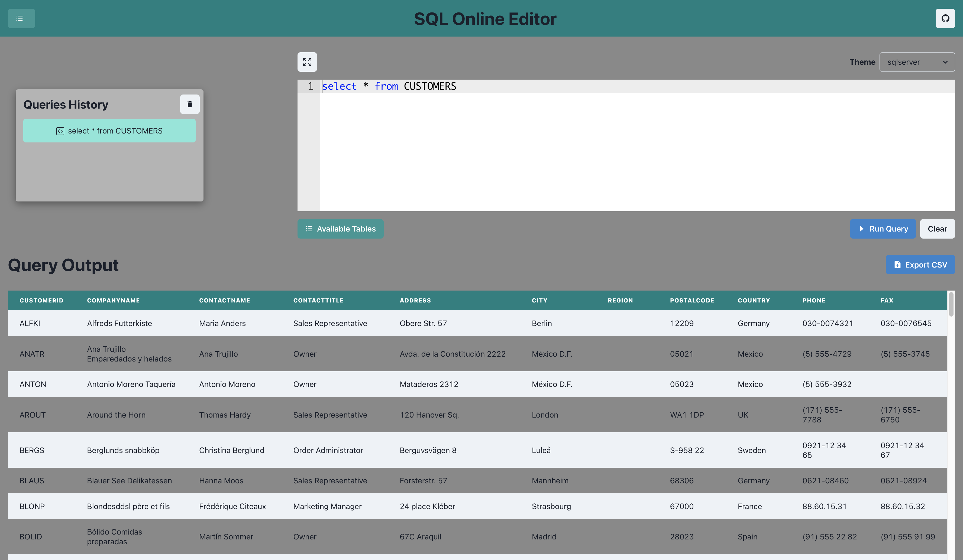Screen dimensions: 963x560
Task: Click code icon in history entry
Action: tap(60, 131)
